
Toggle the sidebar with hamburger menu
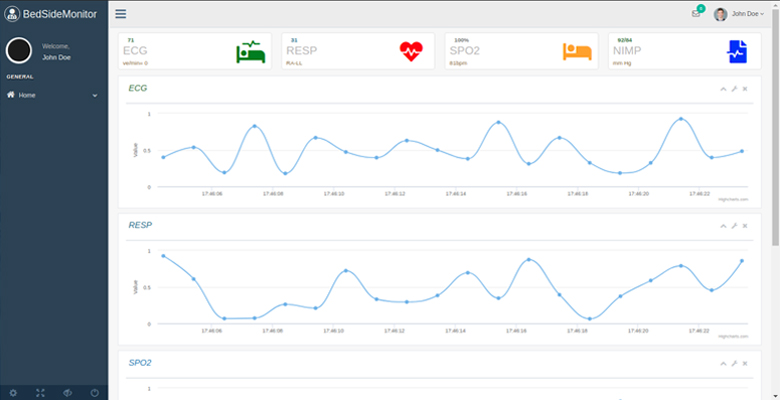tap(121, 14)
